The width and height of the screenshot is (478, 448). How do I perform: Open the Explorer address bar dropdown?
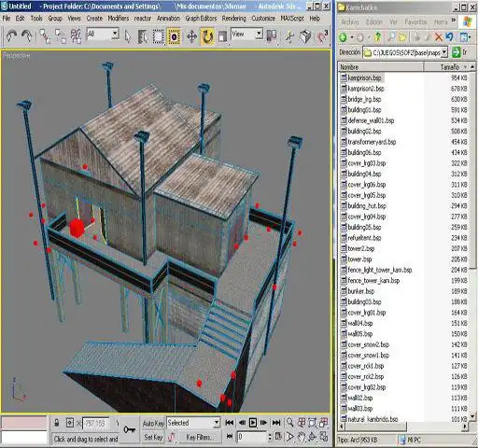pyautogui.click(x=444, y=52)
